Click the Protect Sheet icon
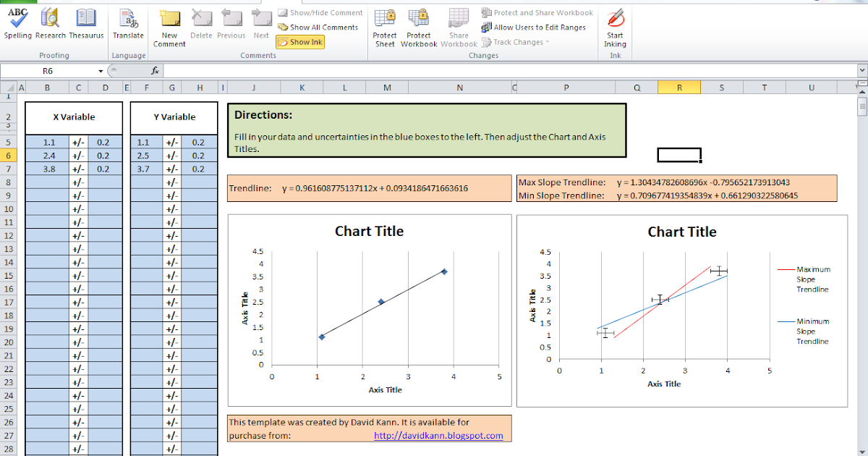This screenshot has width=868, height=456. (384, 25)
